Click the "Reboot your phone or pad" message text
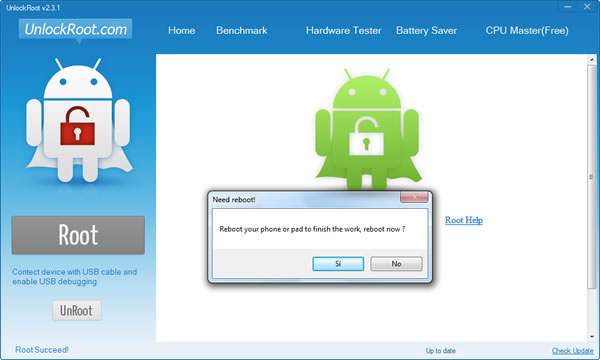The image size is (600, 360). tap(312, 229)
